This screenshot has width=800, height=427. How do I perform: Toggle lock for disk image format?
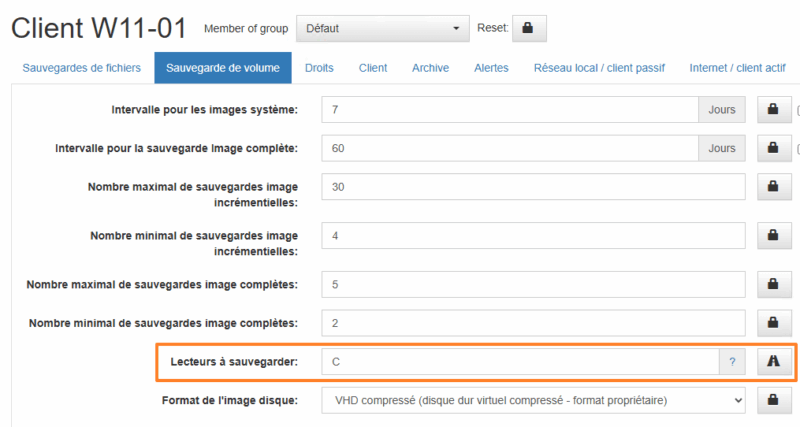click(x=772, y=400)
